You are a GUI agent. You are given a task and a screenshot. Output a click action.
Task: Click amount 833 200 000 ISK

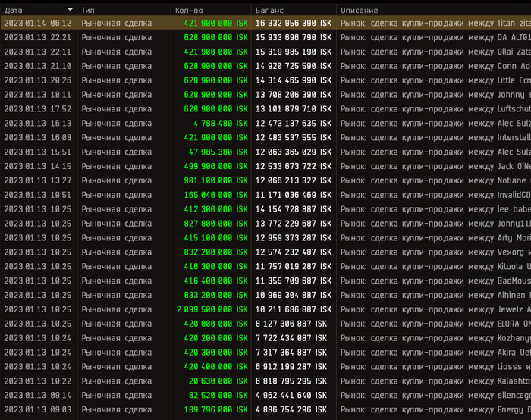[x=216, y=295]
